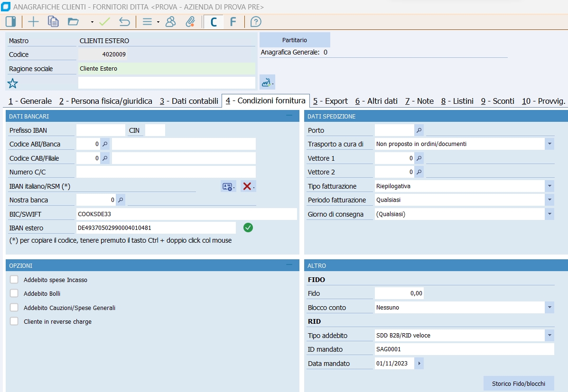Click the star favorite icon
Image resolution: width=568 pixels, height=392 pixels.
[12, 84]
